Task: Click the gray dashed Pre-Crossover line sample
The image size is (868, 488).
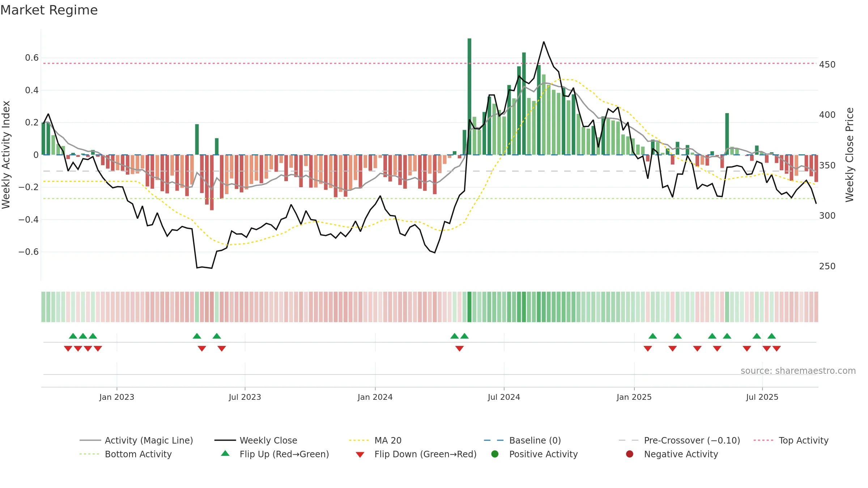Action: [629, 440]
